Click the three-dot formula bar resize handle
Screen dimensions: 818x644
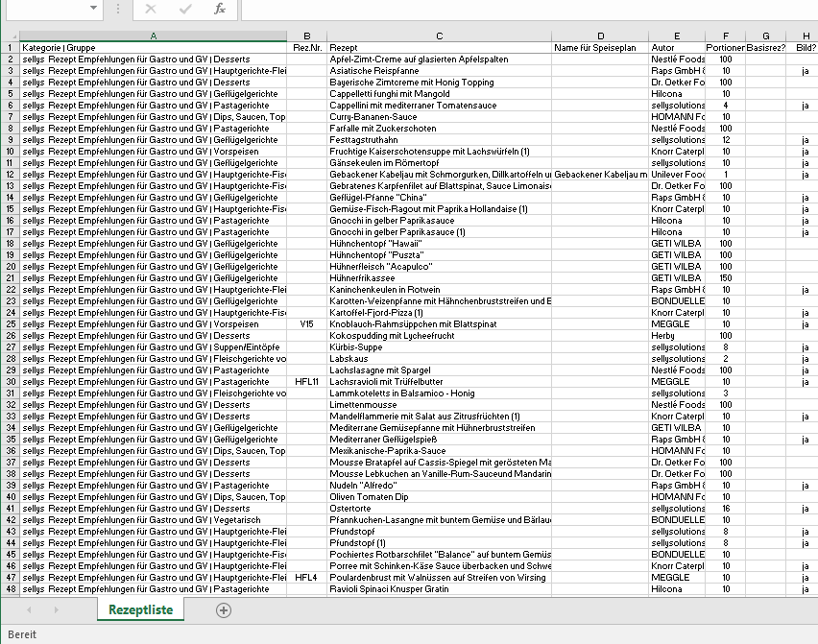coord(117,9)
